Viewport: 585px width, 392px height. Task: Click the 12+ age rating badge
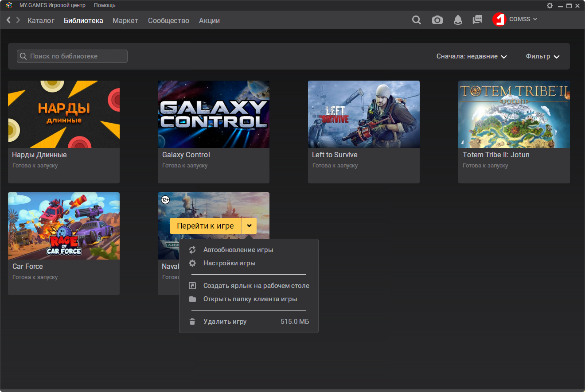pyautogui.click(x=165, y=200)
